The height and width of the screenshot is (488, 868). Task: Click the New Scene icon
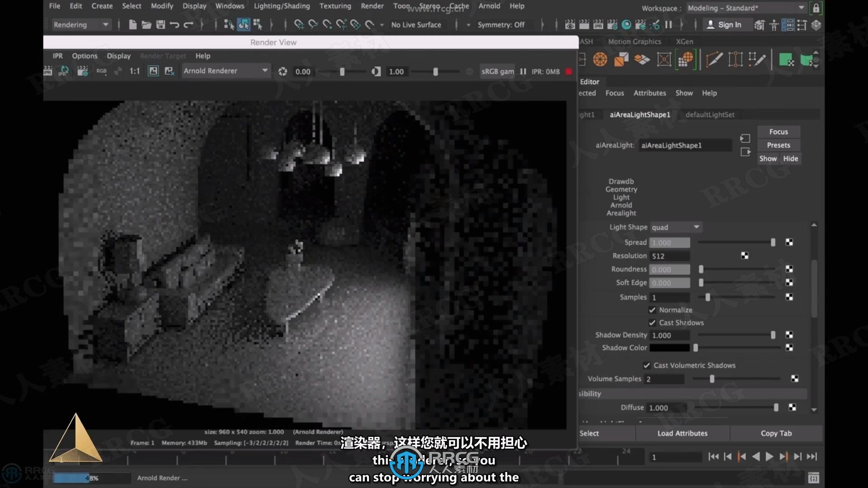[132, 24]
